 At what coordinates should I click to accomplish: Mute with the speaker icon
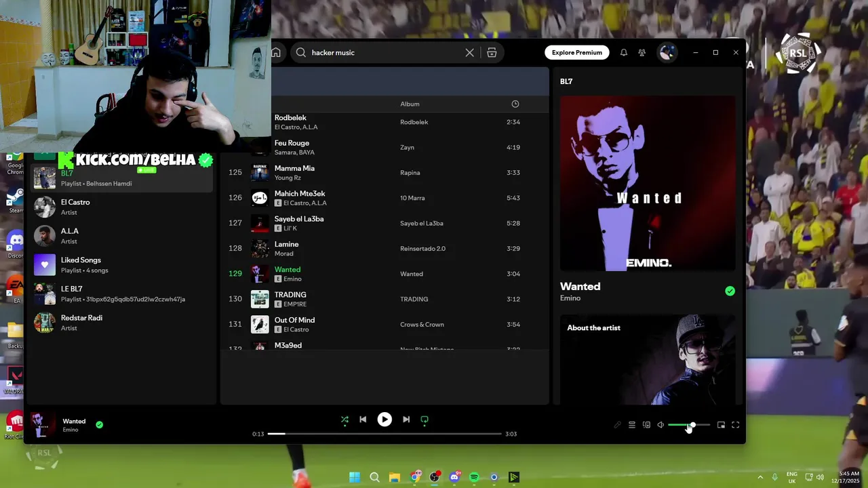coord(660,425)
